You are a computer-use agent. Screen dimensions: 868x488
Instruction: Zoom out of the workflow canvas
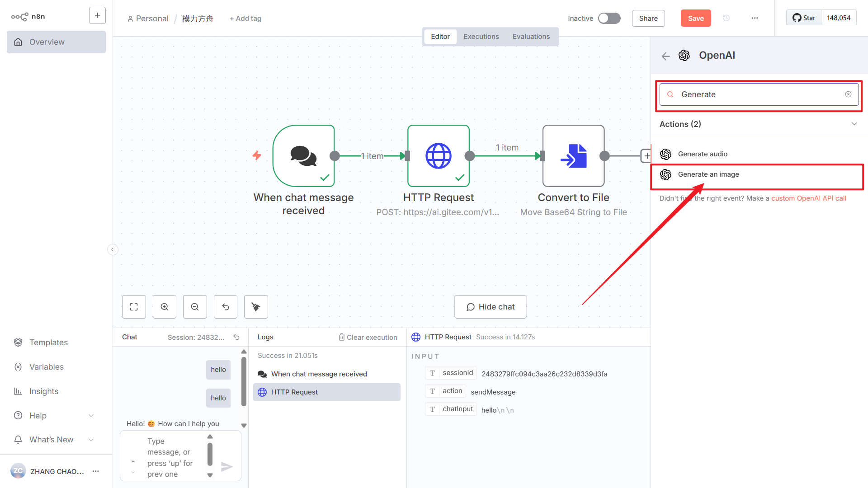pos(195,307)
